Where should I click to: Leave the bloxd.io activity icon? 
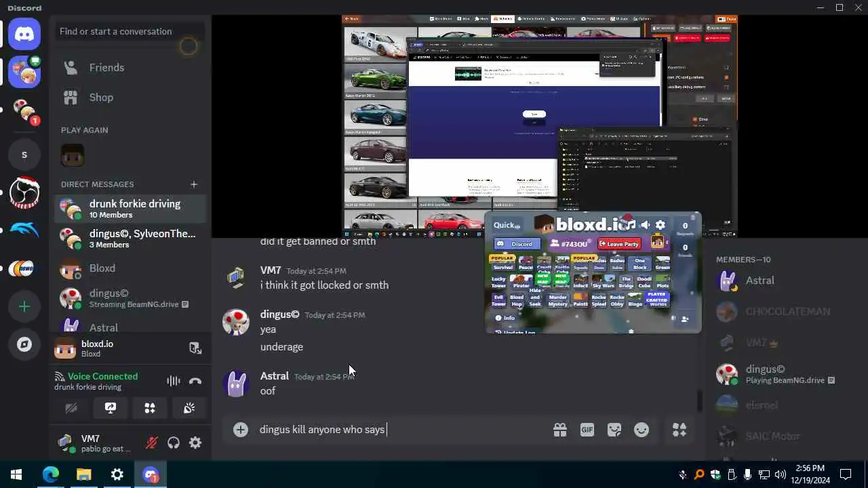(x=195, y=348)
